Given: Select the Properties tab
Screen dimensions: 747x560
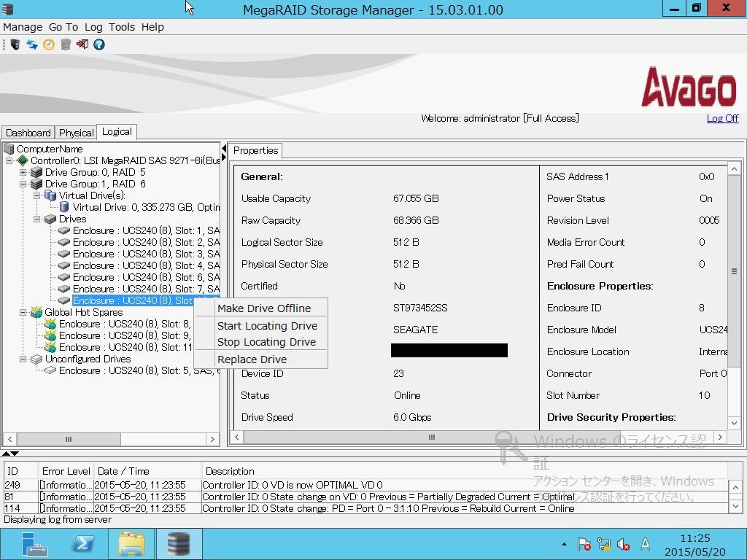Looking at the screenshot, I should (256, 150).
